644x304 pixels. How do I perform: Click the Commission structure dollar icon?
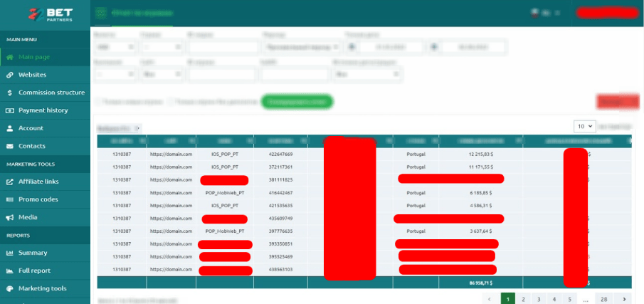(x=10, y=93)
